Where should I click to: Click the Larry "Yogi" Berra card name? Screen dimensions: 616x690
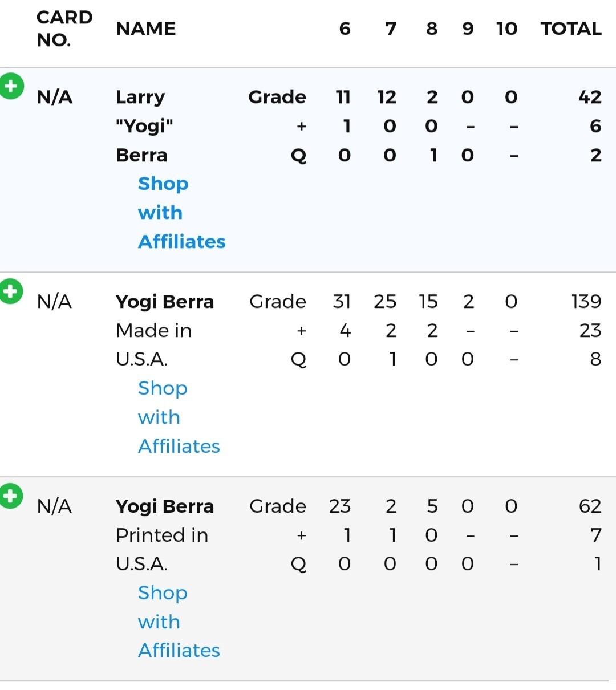tap(141, 125)
